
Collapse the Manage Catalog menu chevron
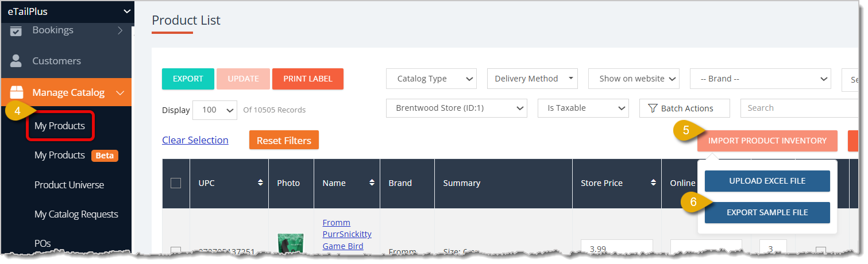pyautogui.click(x=120, y=92)
